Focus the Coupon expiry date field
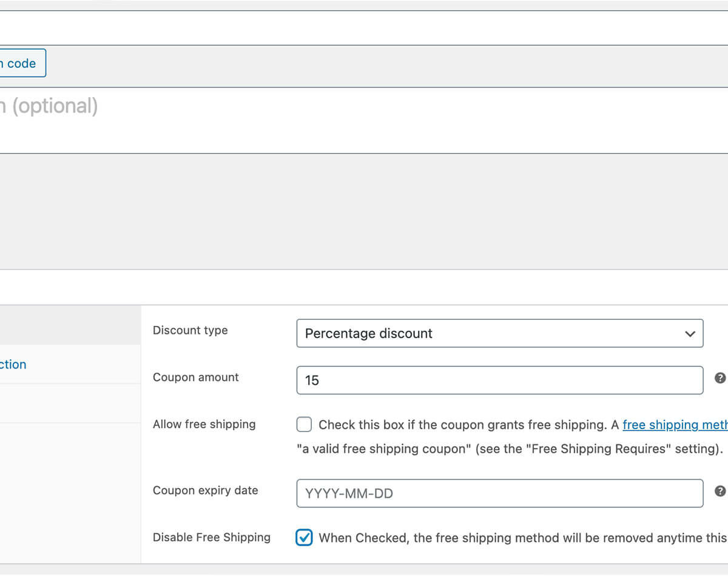Screen dimensions: 728x576 pyautogui.click(x=499, y=493)
